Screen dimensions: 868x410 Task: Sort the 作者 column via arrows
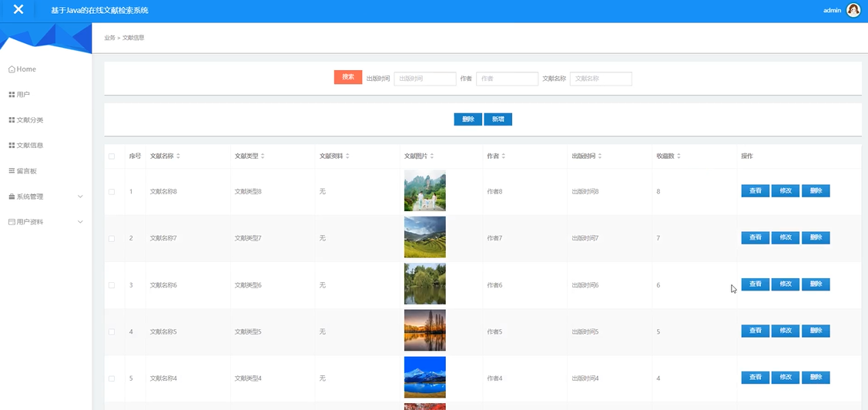coord(503,156)
